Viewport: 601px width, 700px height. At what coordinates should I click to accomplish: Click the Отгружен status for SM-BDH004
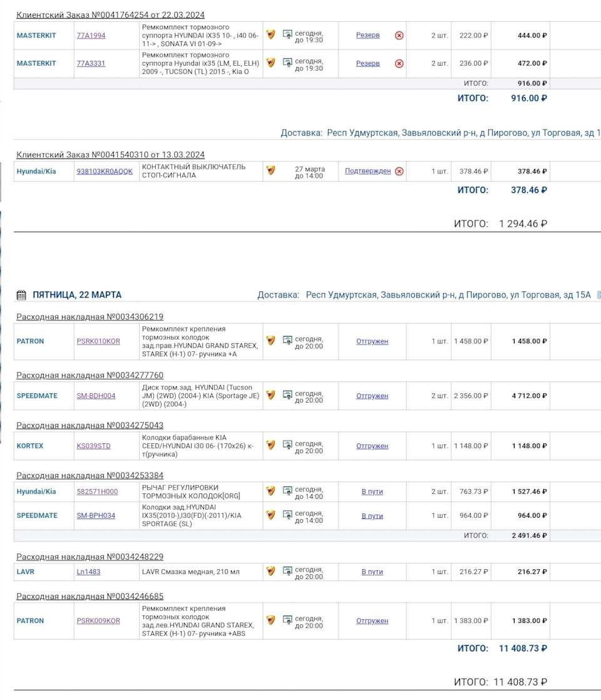[x=372, y=396]
